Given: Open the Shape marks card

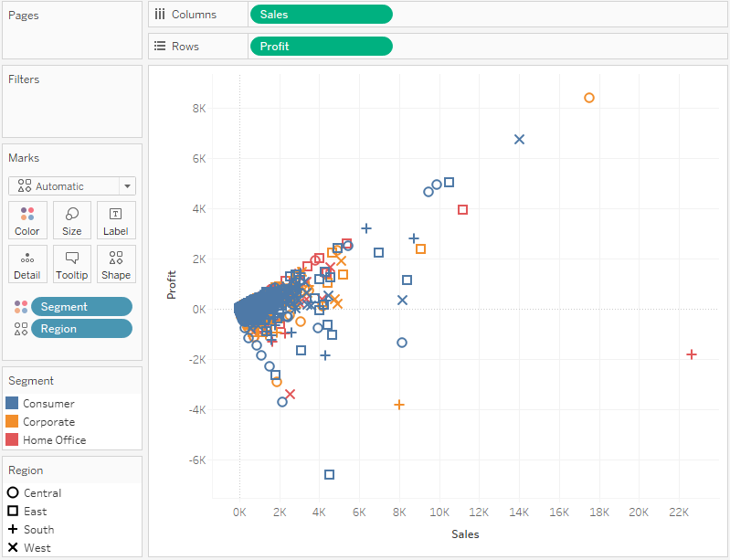Looking at the screenshot, I should tap(116, 264).
